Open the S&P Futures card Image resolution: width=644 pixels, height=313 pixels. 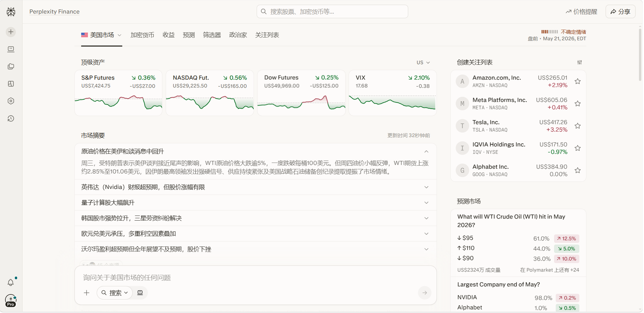tap(118, 93)
